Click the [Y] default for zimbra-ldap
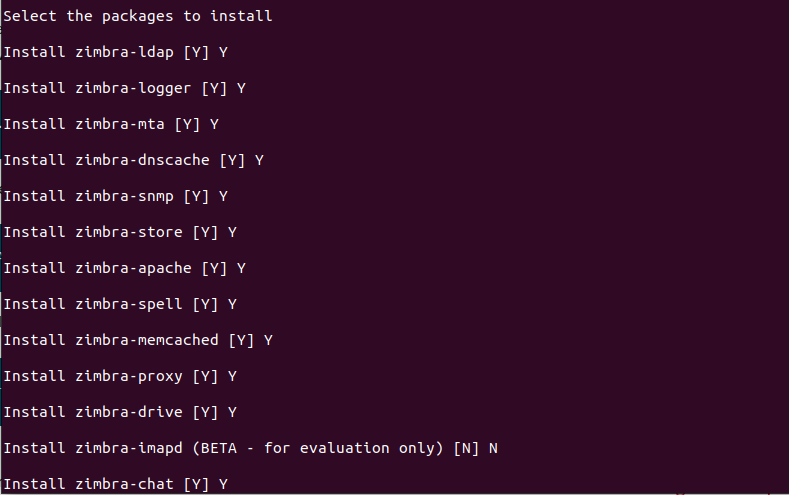This screenshot has height=495, width=789. 196,52
